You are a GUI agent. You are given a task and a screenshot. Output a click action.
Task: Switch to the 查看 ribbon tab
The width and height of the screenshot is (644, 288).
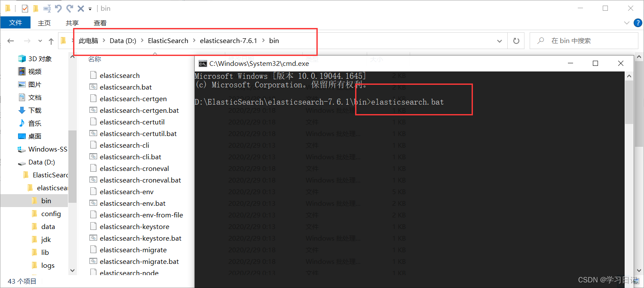(x=100, y=23)
